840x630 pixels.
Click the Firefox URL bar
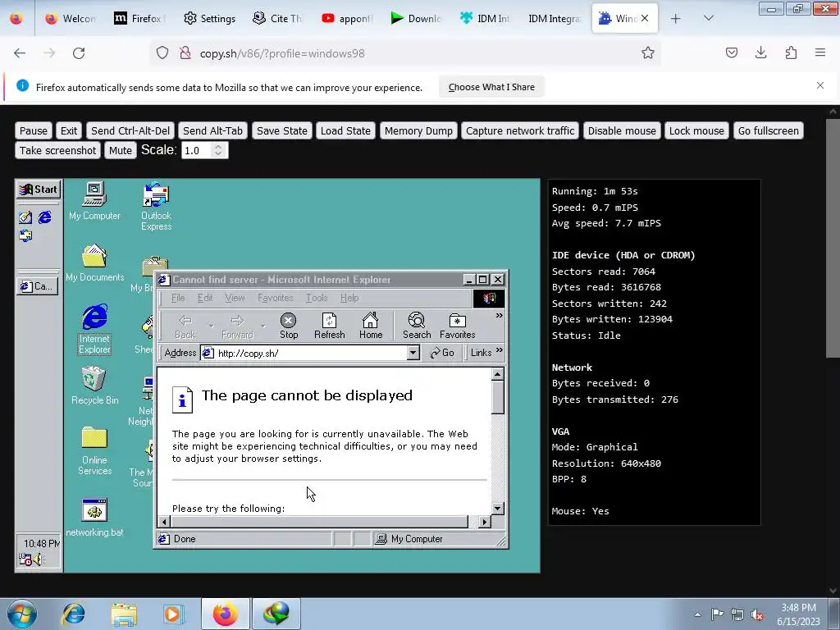(x=407, y=53)
